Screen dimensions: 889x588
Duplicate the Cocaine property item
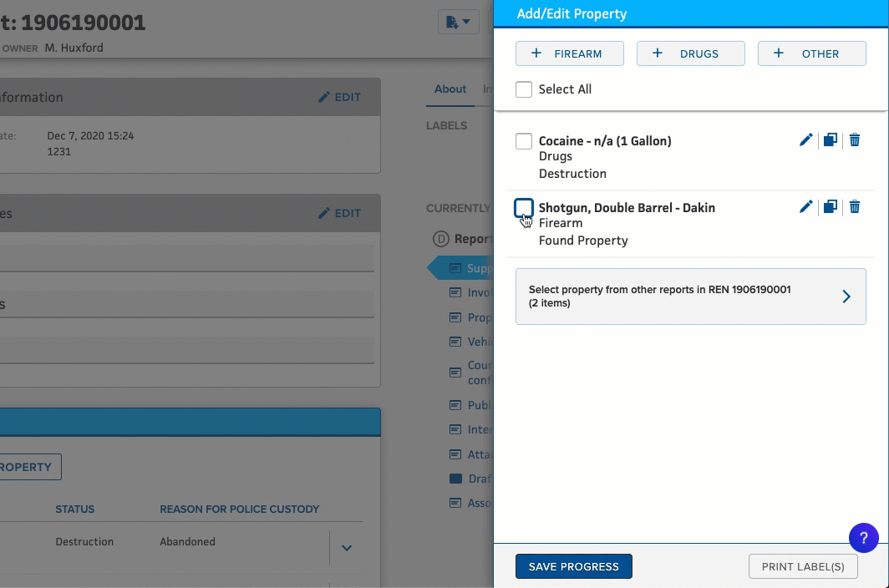click(830, 140)
